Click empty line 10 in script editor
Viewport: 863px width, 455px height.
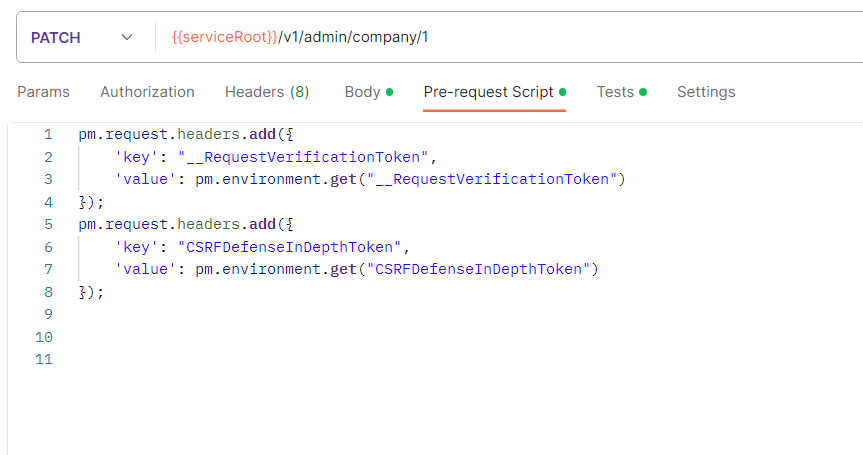440,337
